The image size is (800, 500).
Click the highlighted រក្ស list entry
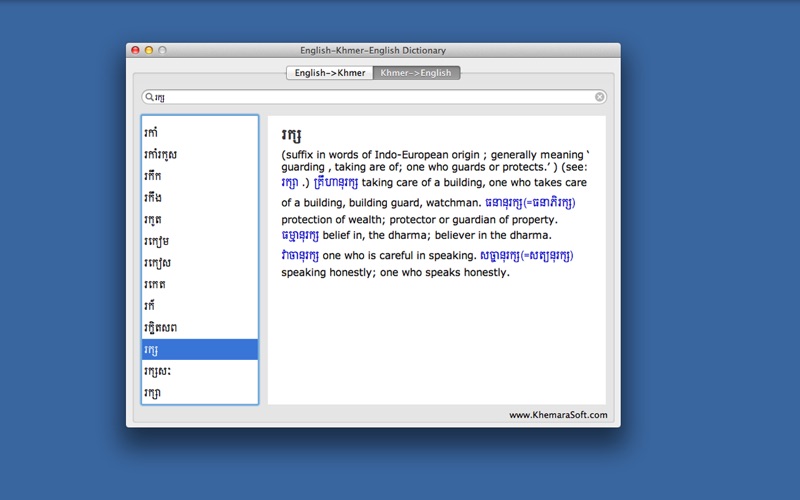coord(200,349)
